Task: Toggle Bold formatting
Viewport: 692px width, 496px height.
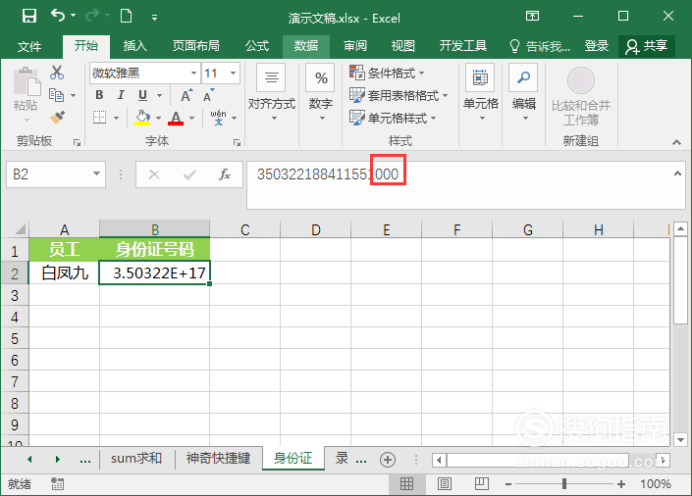Action: click(99, 95)
